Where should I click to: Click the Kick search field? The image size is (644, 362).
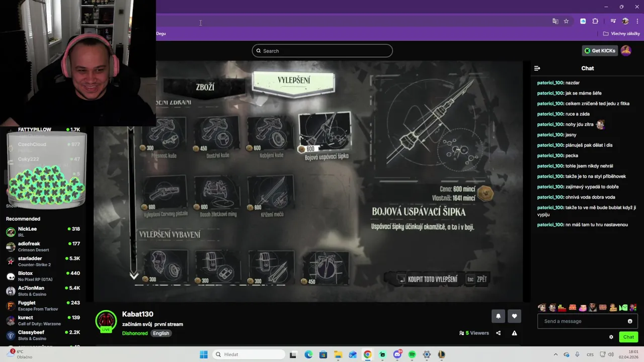pyautogui.click(x=322, y=51)
